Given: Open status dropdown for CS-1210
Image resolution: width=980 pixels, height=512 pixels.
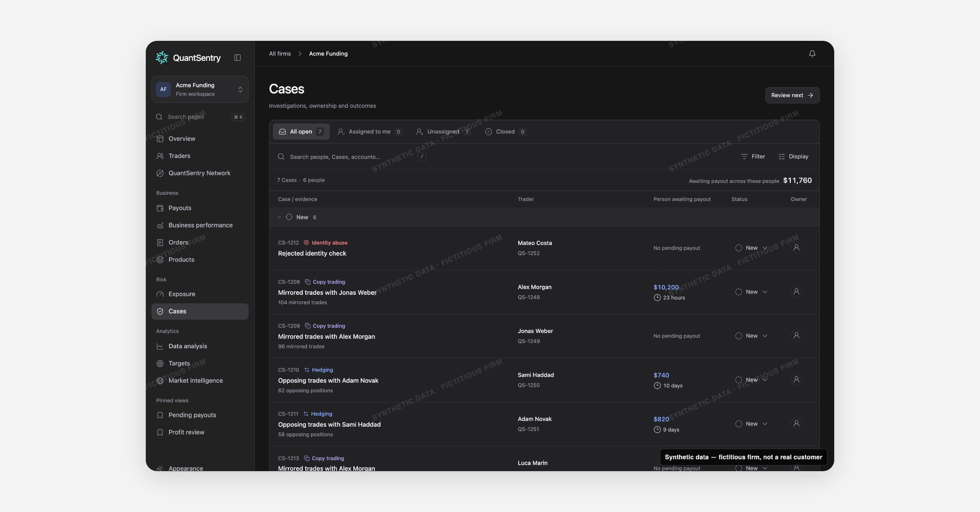Looking at the screenshot, I should [x=751, y=380].
